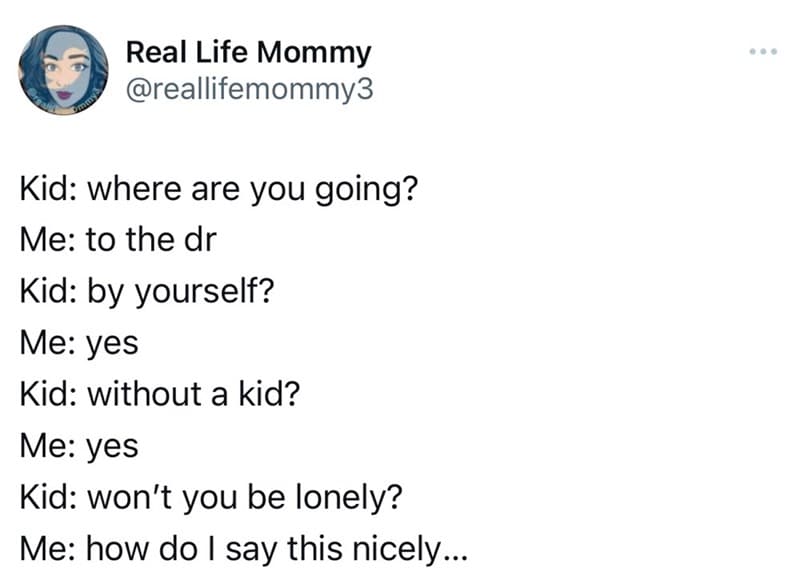The width and height of the screenshot is (800, 588).
Task: Select the line "Kid: won't you be lonely?"
Action: pos(211,498)
